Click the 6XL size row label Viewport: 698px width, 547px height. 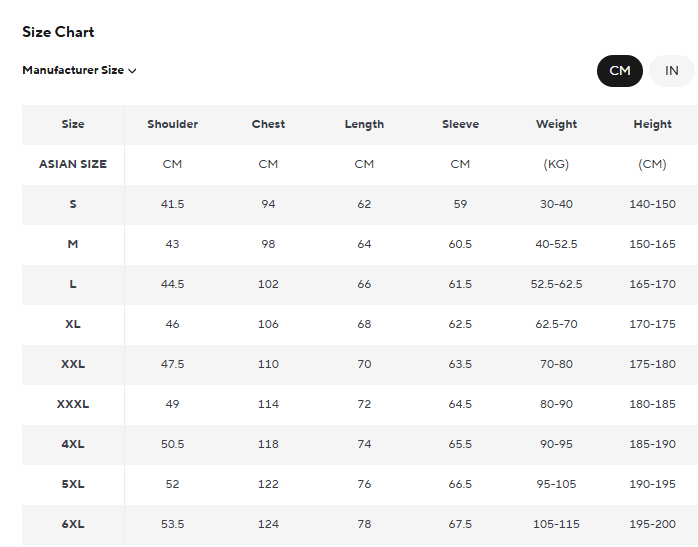coord(73,525)
